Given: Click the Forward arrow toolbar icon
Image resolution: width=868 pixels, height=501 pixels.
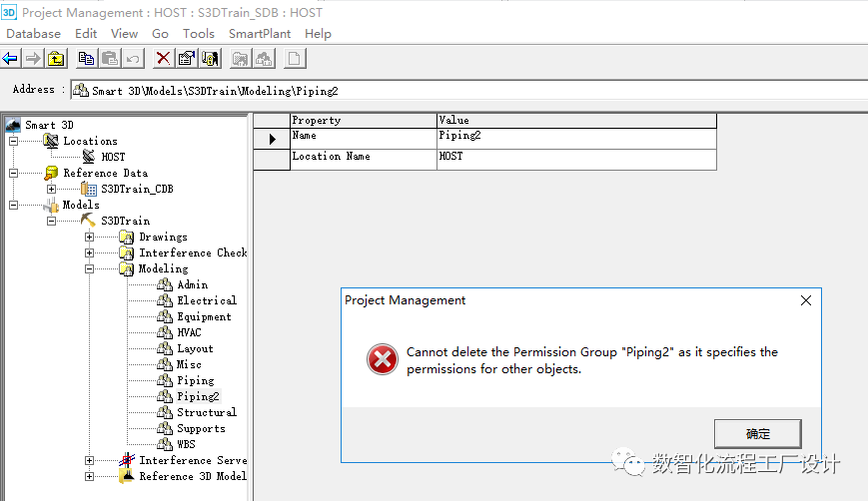Looking at the screenshot, I should pos(33,59).
